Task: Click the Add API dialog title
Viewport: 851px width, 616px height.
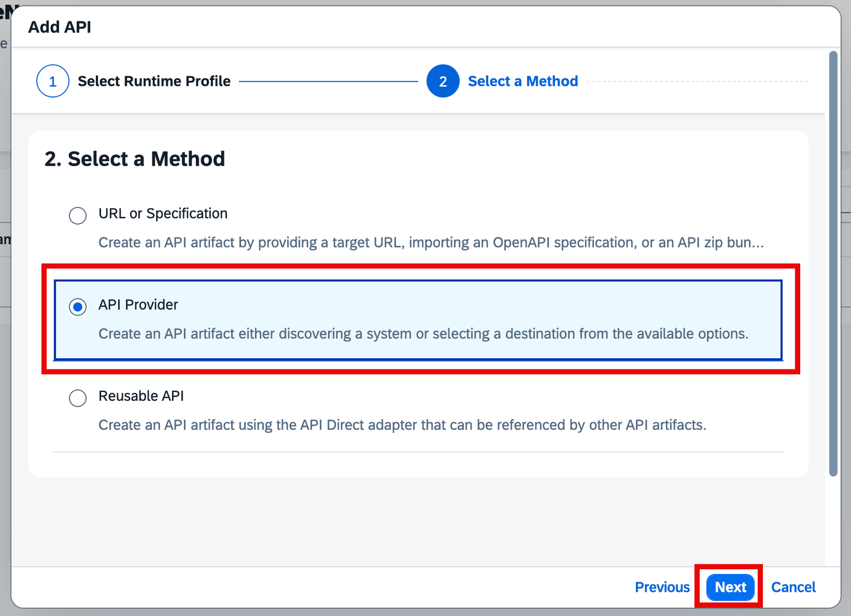Action: pos(60,27)
